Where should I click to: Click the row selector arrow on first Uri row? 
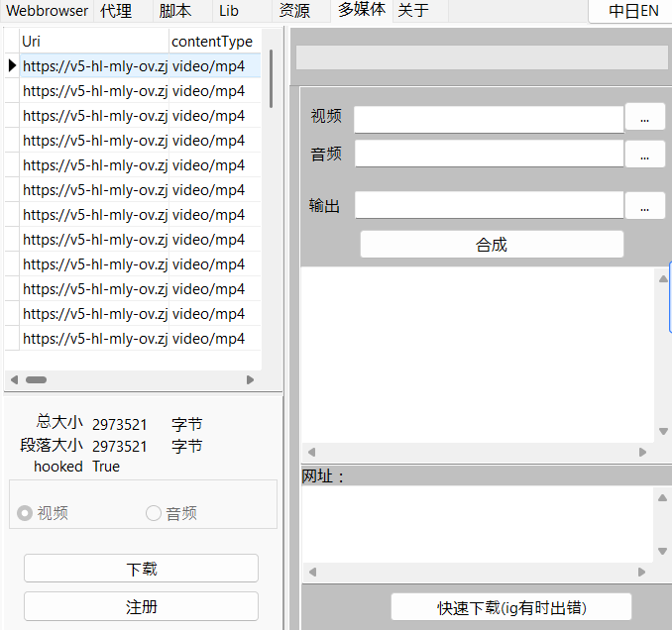tap(11, 66)
